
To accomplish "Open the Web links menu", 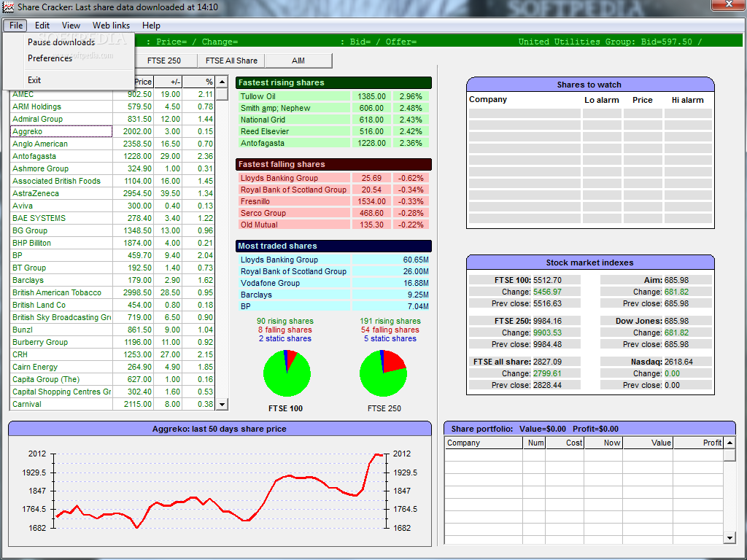I will tap(111, 26).
